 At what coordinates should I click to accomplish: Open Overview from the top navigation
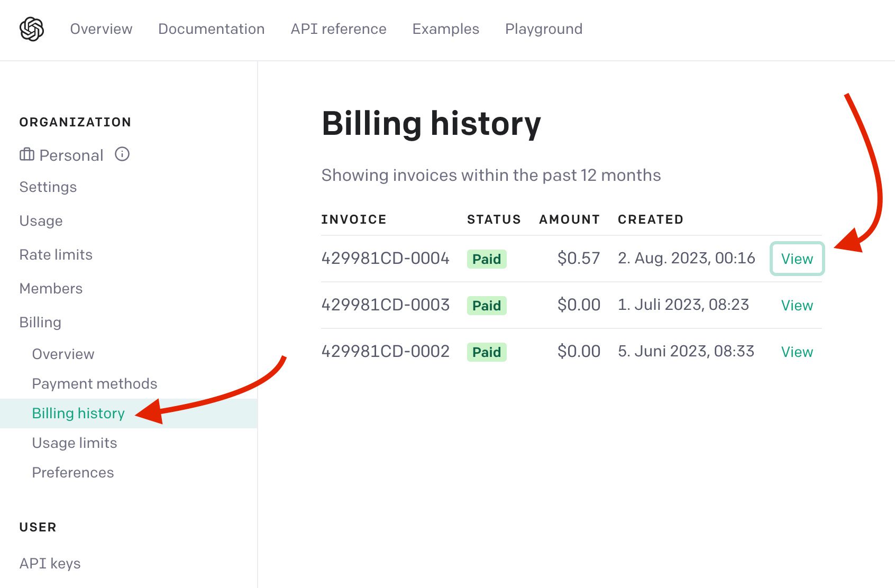pos(101,29)
